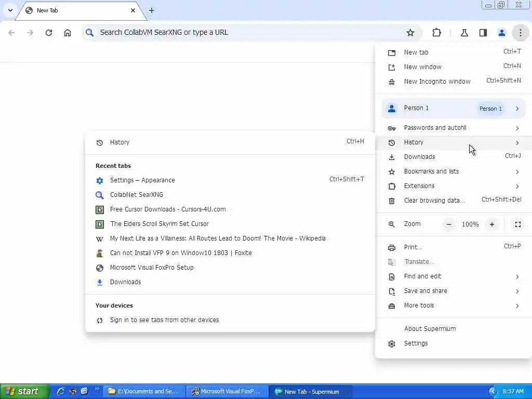Expand the History submenu arrow in main menu

tap(517, 142)
